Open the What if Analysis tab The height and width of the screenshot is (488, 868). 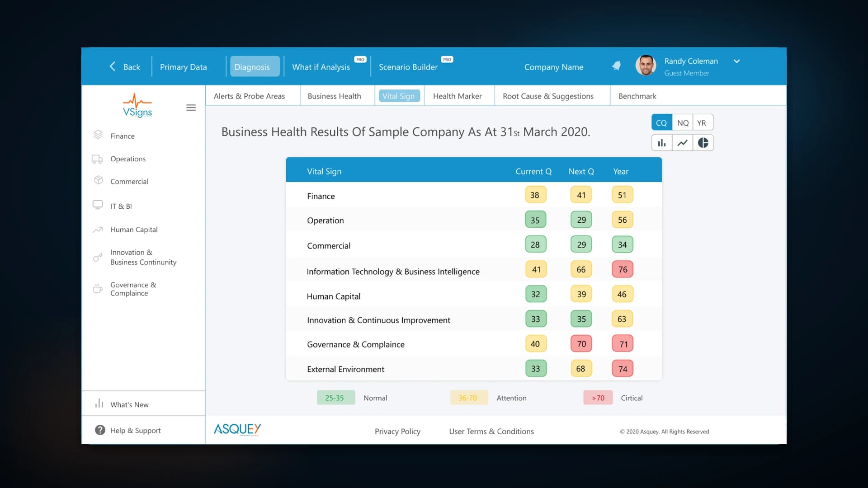pos(321,67)
